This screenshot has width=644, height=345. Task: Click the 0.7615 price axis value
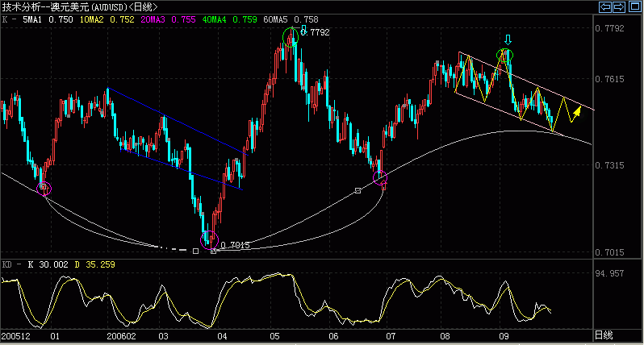609,79
